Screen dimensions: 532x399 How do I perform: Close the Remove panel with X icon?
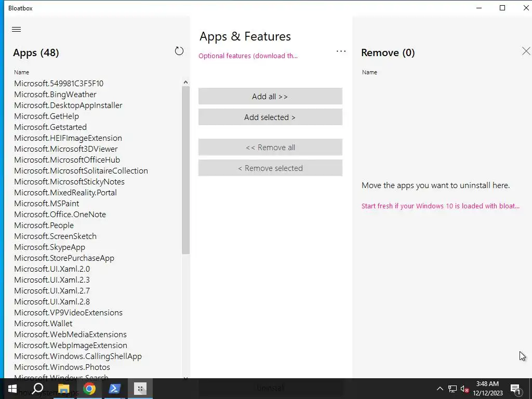526,51
